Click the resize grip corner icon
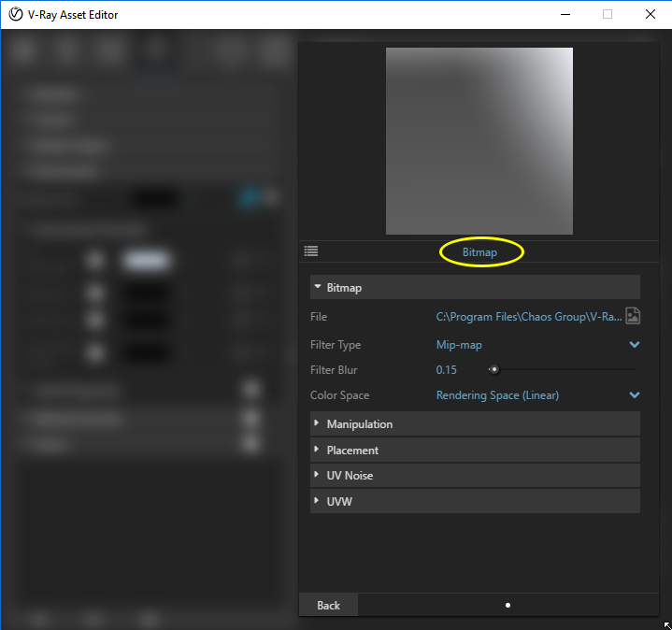The width and height of the screenshot is (672, 630). pyautogui.click(x=666, y=625)
